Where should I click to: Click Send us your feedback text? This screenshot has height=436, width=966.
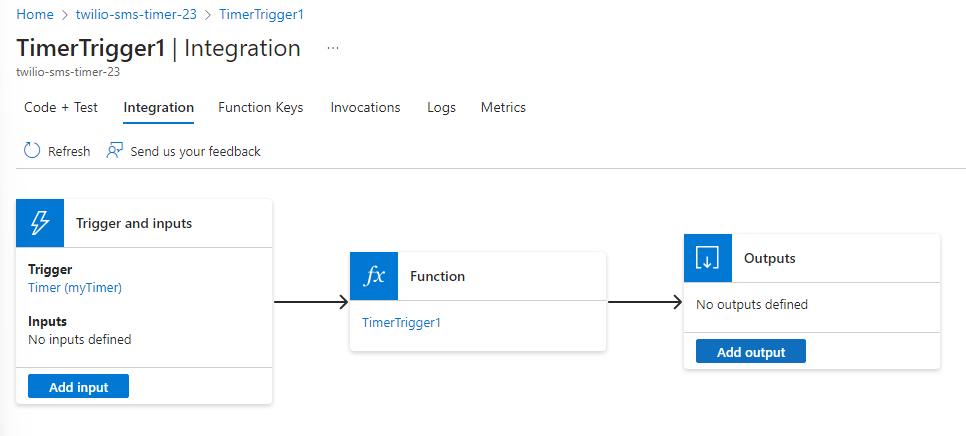[x=195, y=151]
